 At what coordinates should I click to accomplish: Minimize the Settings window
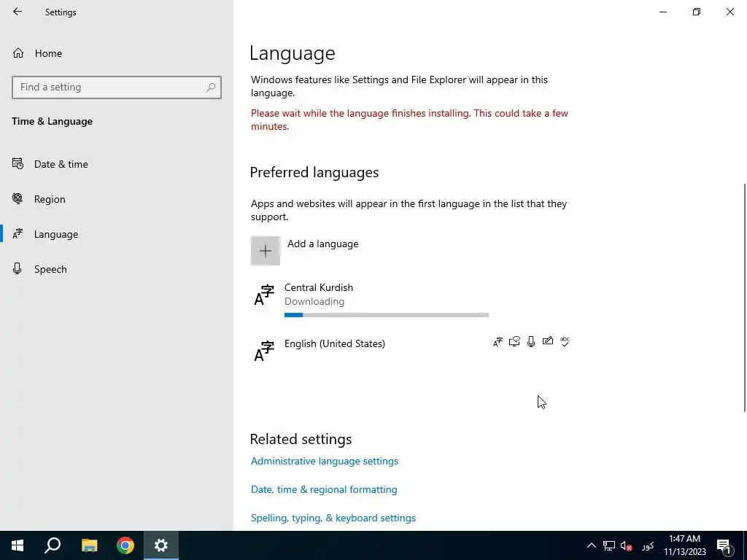point(663,12)
